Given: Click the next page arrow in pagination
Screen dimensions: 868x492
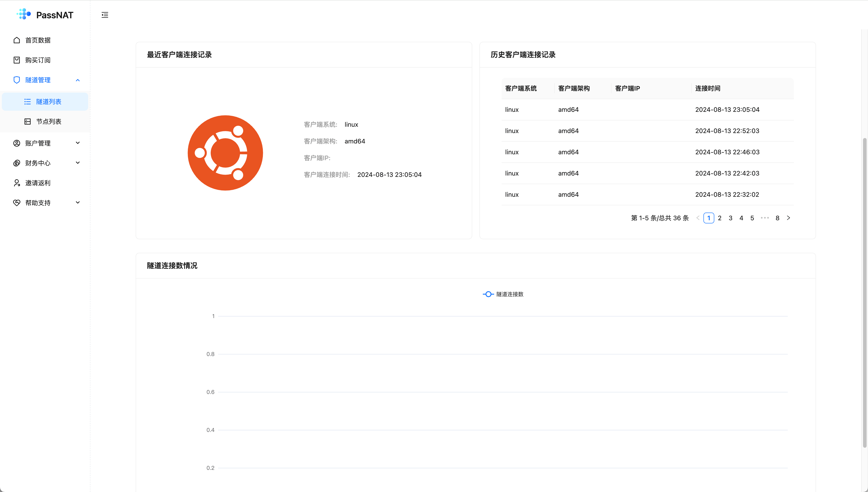Looking at the screenshot, I should coord(788,218).
